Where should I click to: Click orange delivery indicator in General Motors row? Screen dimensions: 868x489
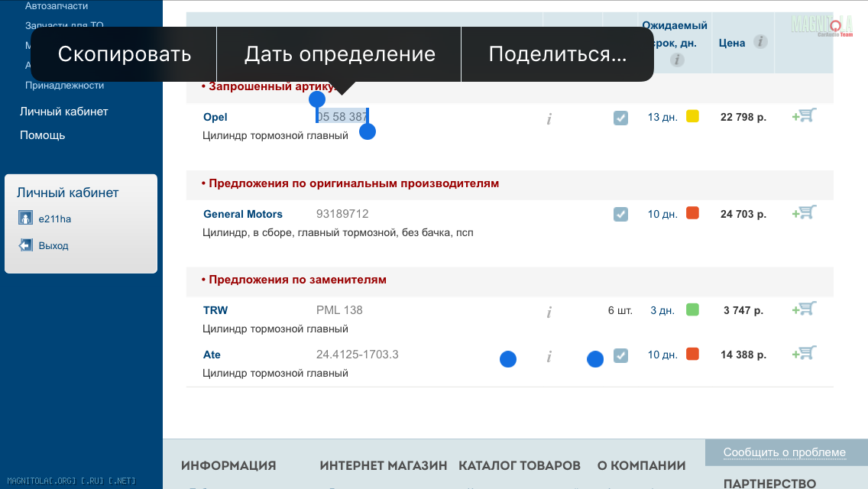(692, 213)
